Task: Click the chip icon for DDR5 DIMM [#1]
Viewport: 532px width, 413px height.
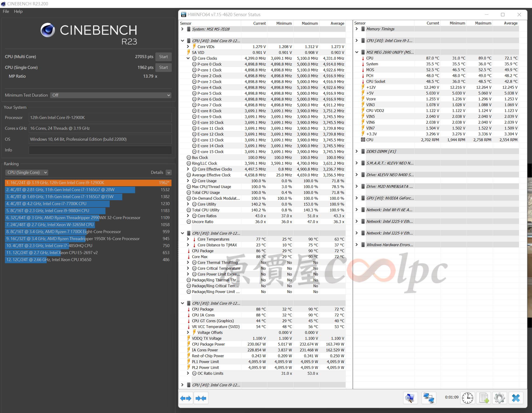Action: (x=363, y=151)
